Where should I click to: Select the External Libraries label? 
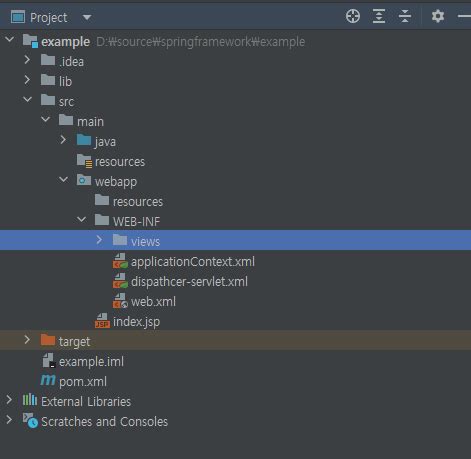coord(86,402)
